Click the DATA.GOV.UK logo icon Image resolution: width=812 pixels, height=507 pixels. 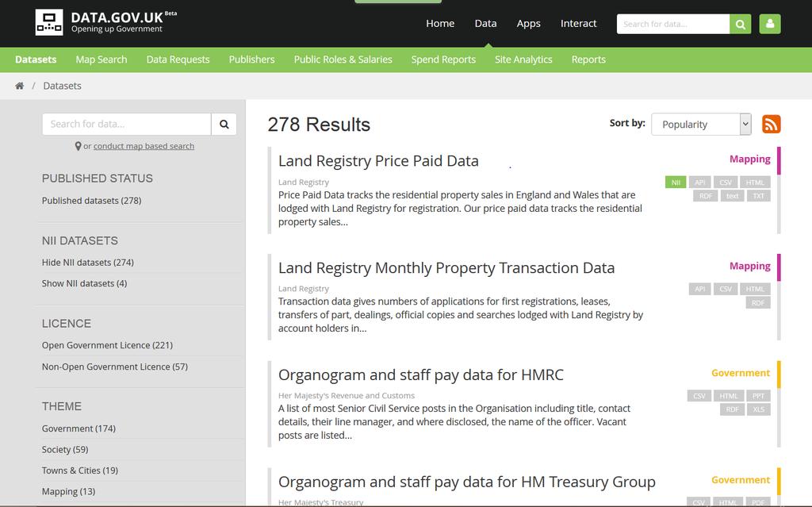49,22
